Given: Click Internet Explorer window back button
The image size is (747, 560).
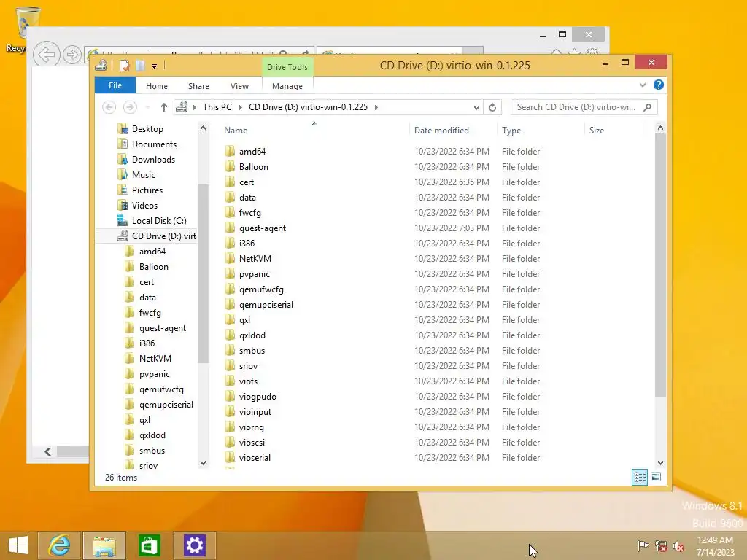Looking at the screenshot, I should tap(46, 54).
